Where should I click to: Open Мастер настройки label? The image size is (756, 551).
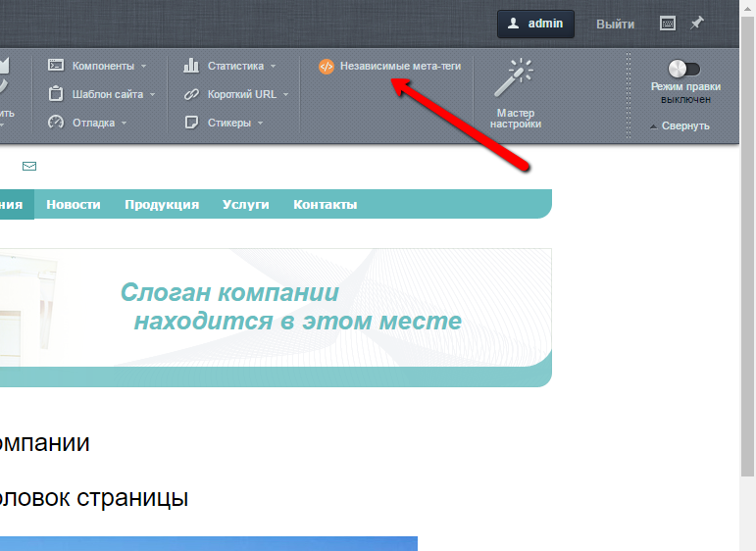coord(516,118)
